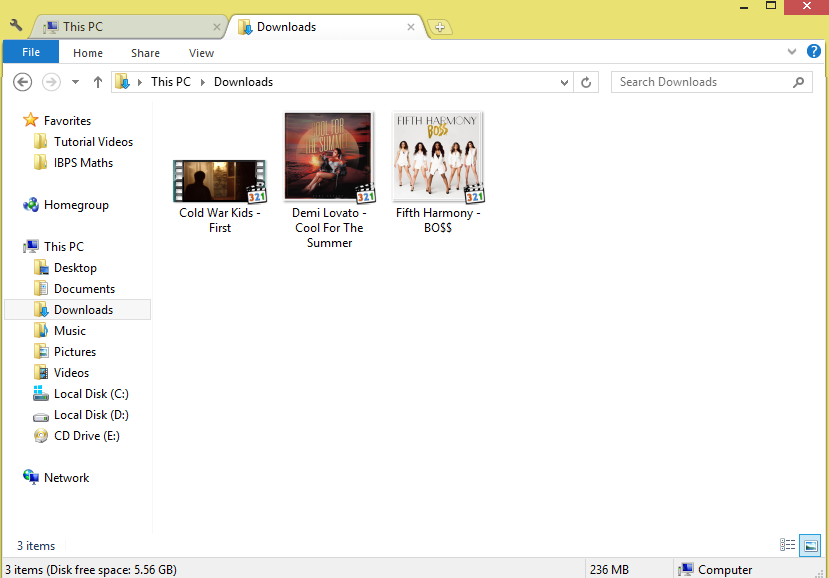Refresh the Downloads folder

[586, 82]
